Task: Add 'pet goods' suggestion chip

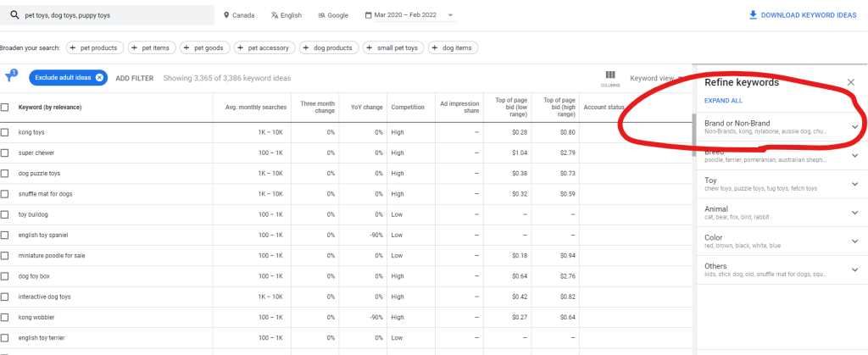Action: 205,48
